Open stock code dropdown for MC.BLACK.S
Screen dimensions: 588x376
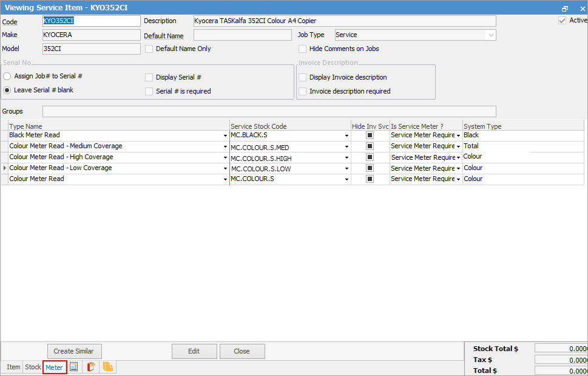pyautogui.click(x=347, y=135)
